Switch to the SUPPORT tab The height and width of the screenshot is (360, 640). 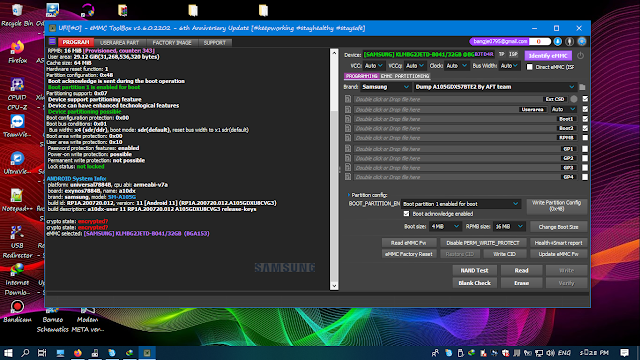[x=215, y=42]
